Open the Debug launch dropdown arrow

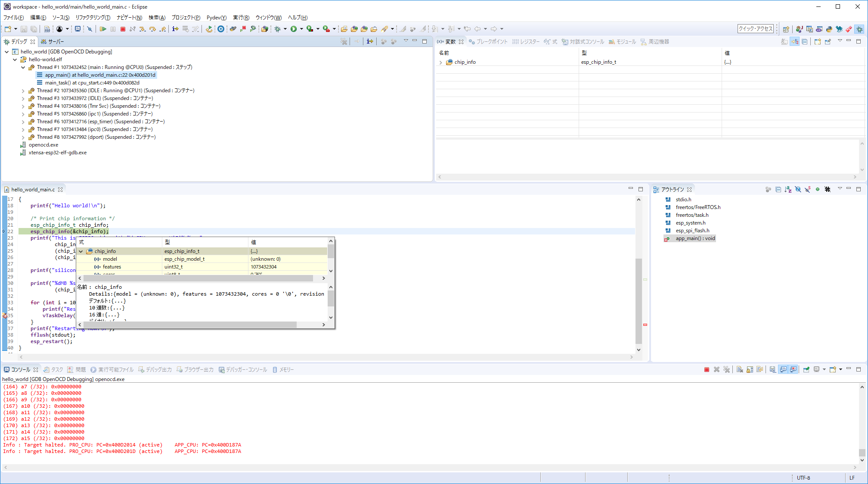click(x=285, y=29)
